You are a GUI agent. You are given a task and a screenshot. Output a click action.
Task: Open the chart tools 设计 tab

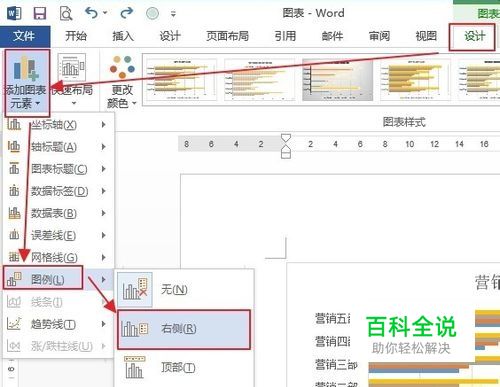tap(474, 36)
